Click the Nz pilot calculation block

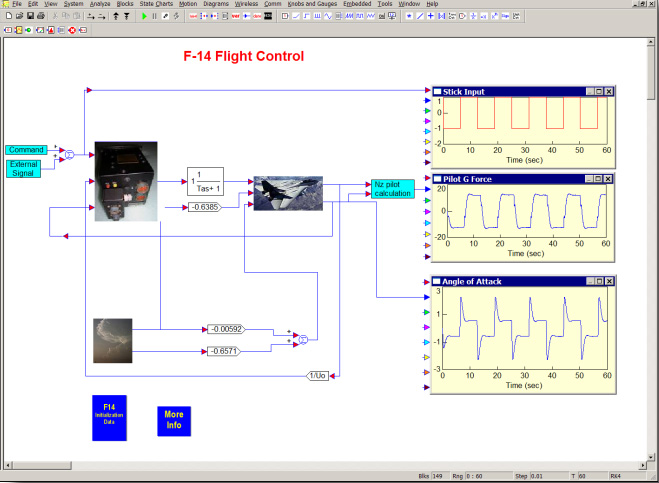364,189
